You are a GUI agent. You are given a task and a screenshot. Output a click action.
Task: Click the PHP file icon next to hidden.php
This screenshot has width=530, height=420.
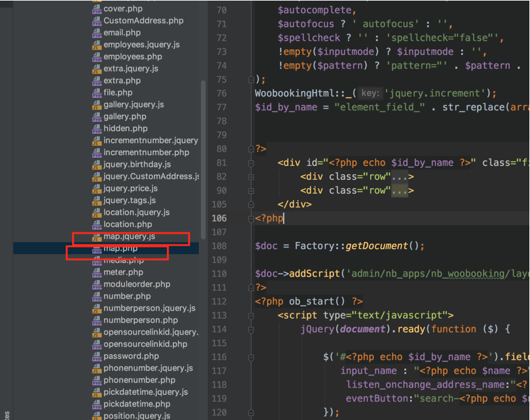(x=97, y=129)
